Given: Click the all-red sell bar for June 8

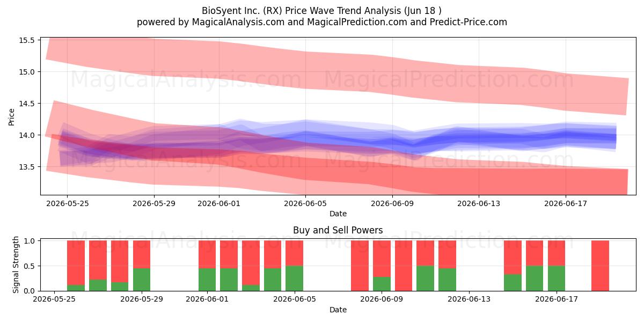Looking at the screenshot, I should (360, 266).
